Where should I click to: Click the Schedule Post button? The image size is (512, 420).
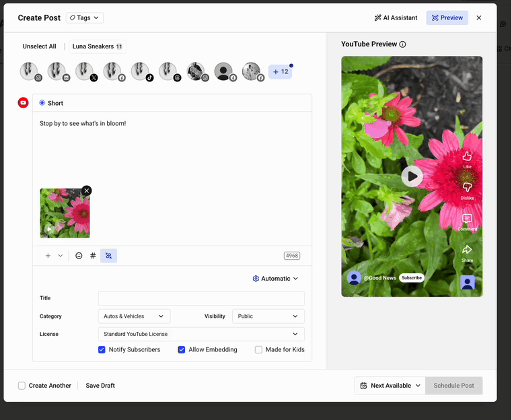click(454, 386)
